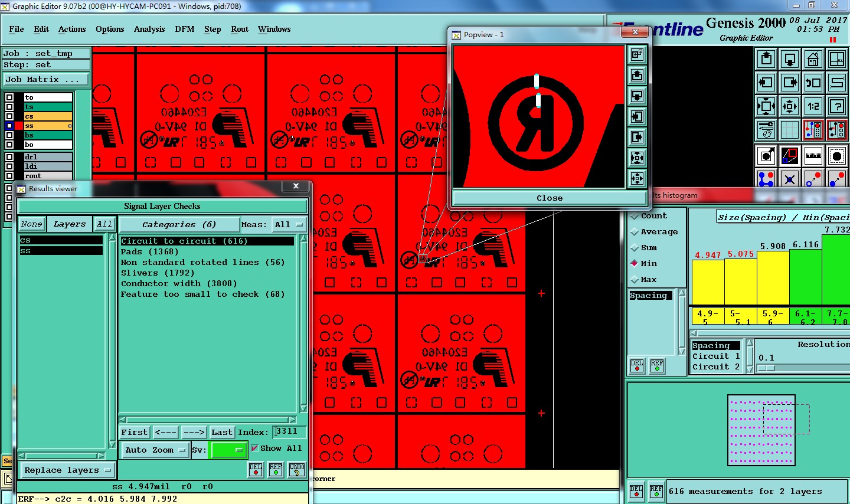The width and height of the screenshot is (850, 504).
Task: Click the 1:2 scale icon
Action: click(x=813, y=106)
